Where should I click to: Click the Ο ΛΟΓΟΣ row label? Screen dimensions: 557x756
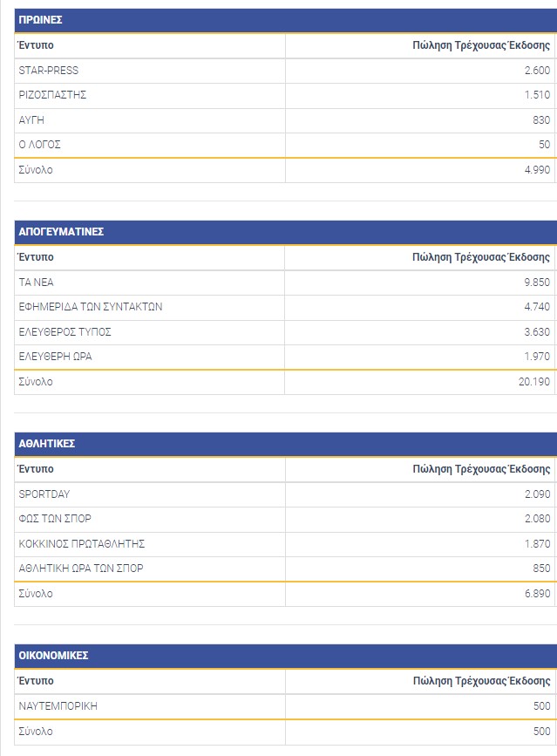[40, 145]
